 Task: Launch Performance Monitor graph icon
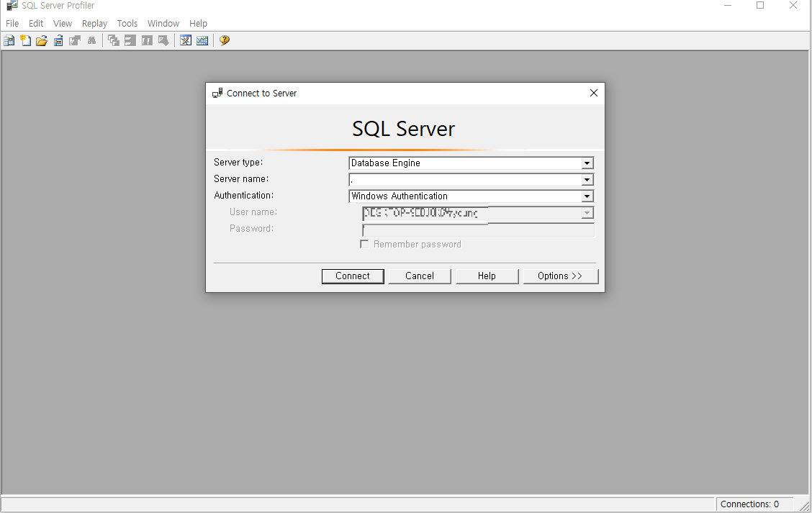point(202,40)
